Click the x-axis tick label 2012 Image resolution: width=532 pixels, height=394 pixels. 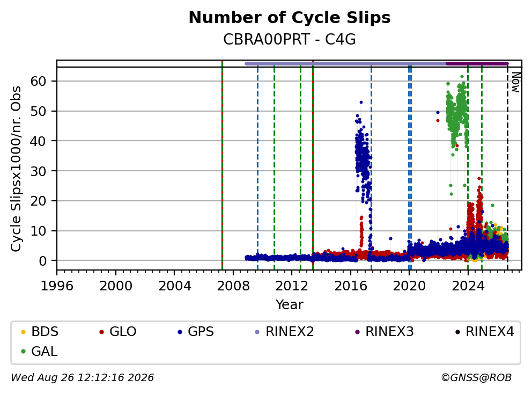[x=292, y=286]
